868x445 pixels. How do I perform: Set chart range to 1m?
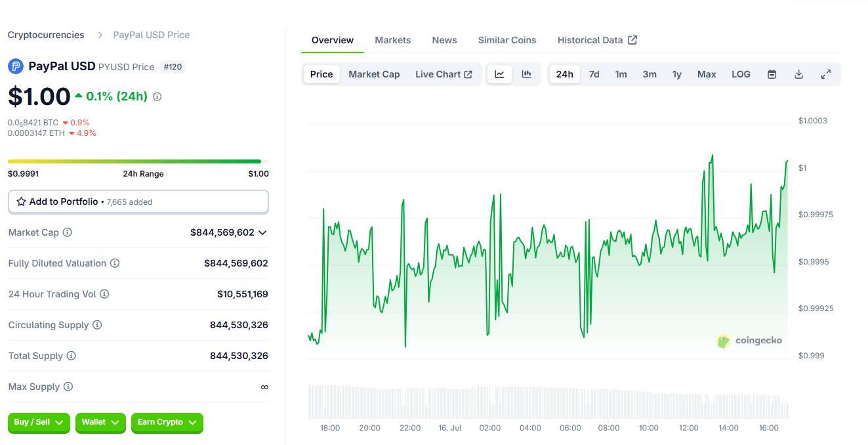pos(621,74)
